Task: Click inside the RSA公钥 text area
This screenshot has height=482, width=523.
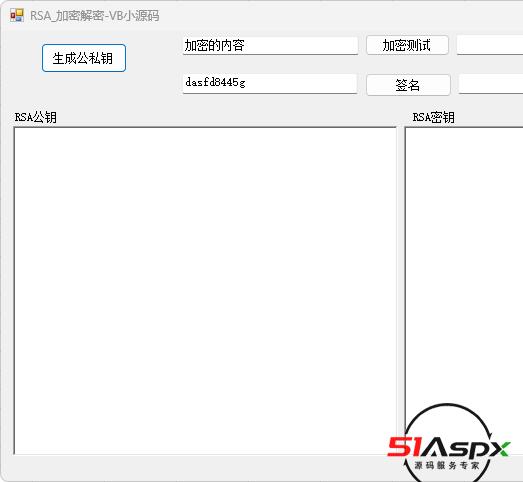Action: (205, 290)
